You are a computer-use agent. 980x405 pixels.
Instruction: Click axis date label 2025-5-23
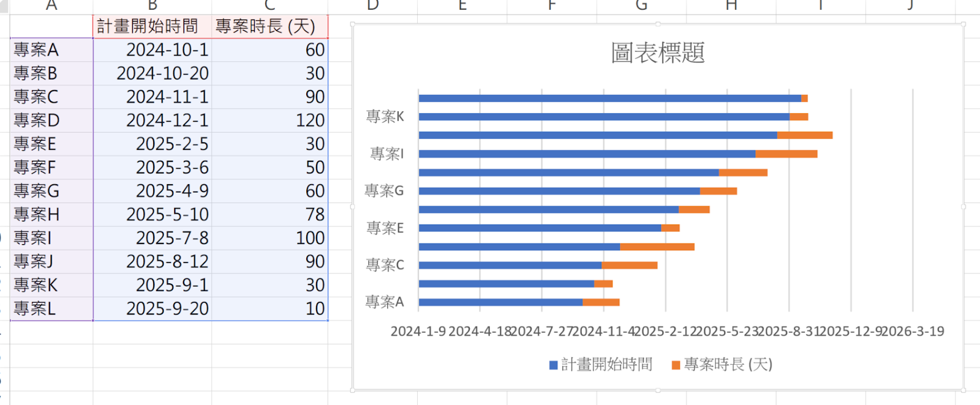[728, 332]
